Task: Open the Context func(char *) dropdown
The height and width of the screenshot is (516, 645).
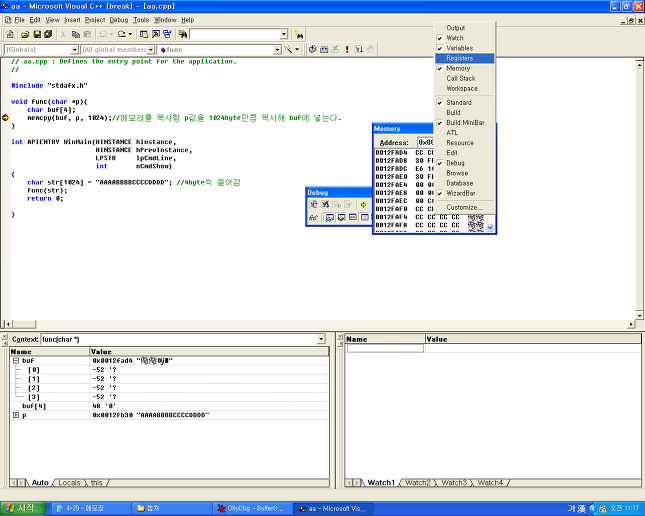Action: [321, 339]
